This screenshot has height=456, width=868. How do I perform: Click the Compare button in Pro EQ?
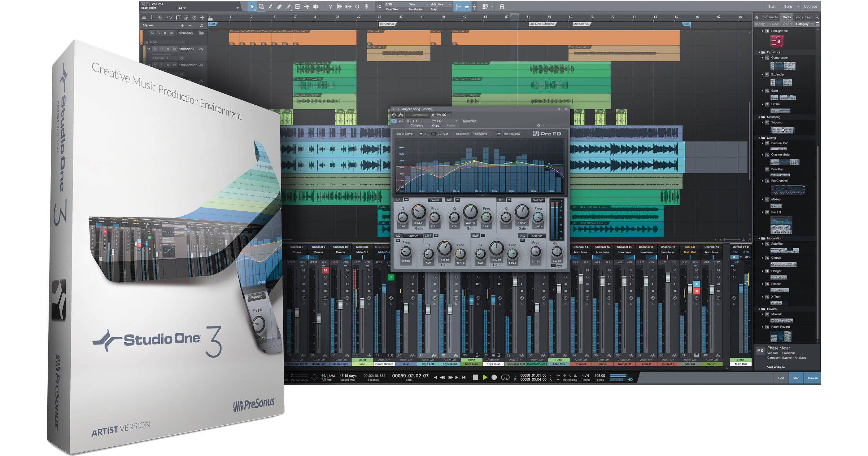tap(417, 125)
